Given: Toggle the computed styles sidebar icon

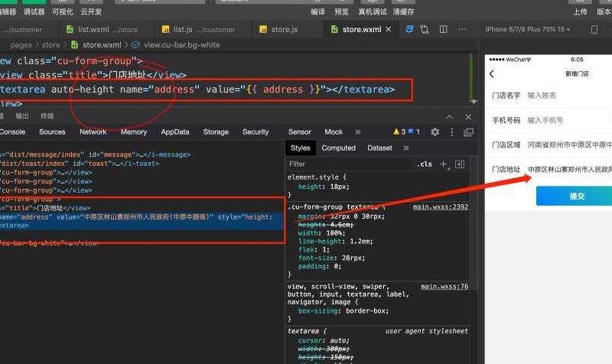Looking at the screenshot, I should click(x=460, y=164).
